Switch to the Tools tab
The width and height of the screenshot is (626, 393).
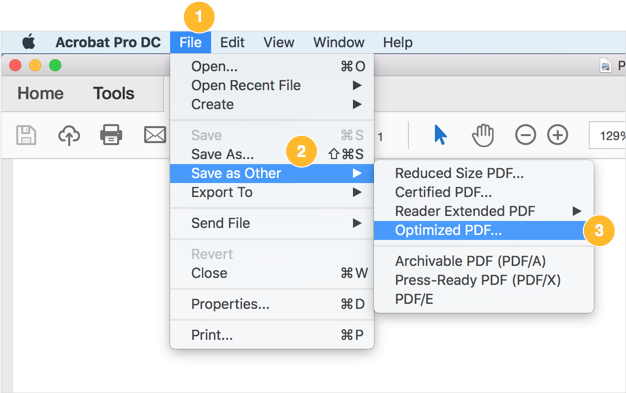pyautogui.click(x=114, y=93)
